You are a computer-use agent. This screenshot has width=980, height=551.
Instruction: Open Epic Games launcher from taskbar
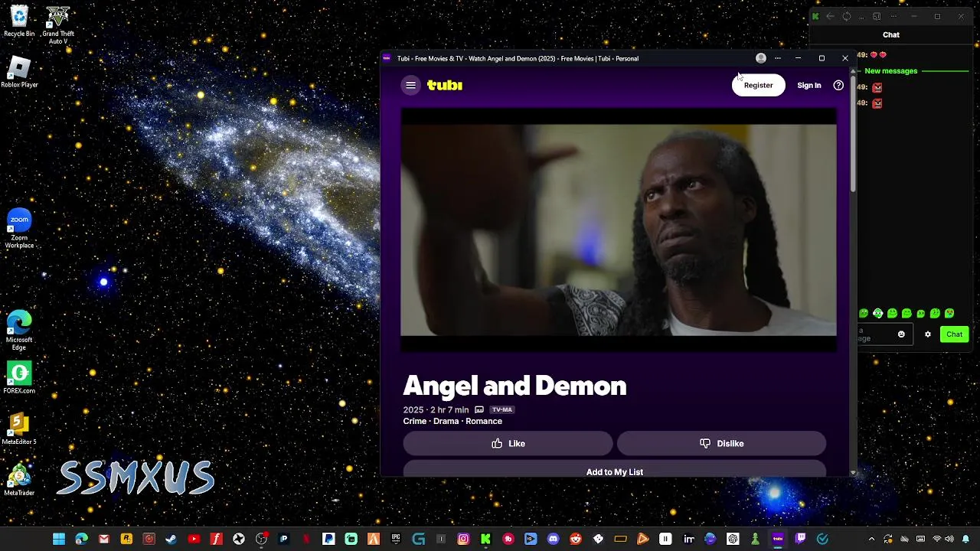click(x=396, y=540)
